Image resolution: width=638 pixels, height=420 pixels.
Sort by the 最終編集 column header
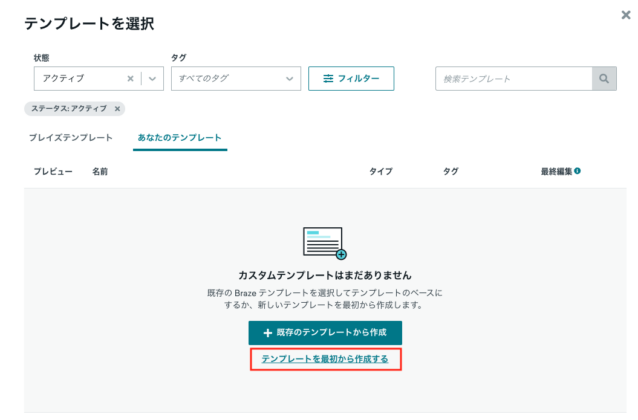556,172
